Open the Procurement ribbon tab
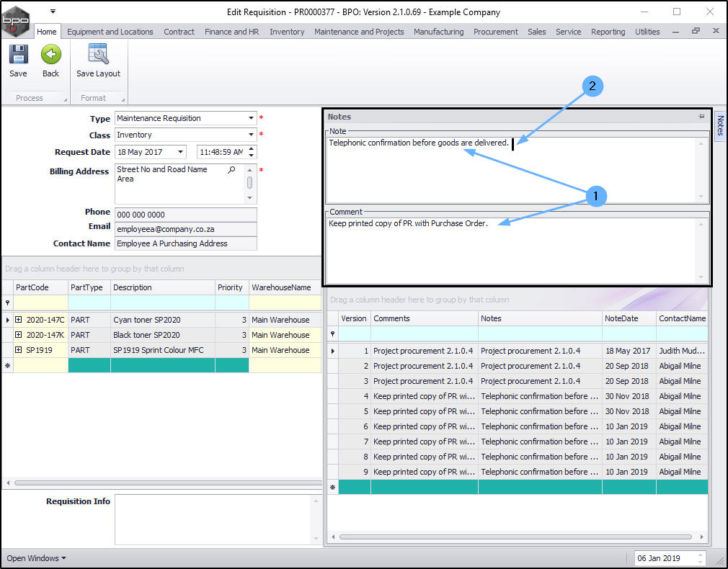The image size is (728, 569). [x=495, y=32]
